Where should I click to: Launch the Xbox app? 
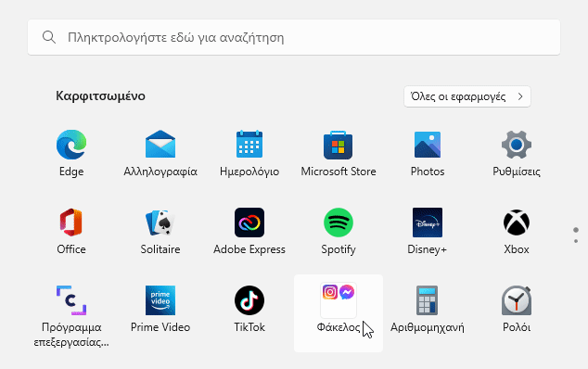(517, 232)
